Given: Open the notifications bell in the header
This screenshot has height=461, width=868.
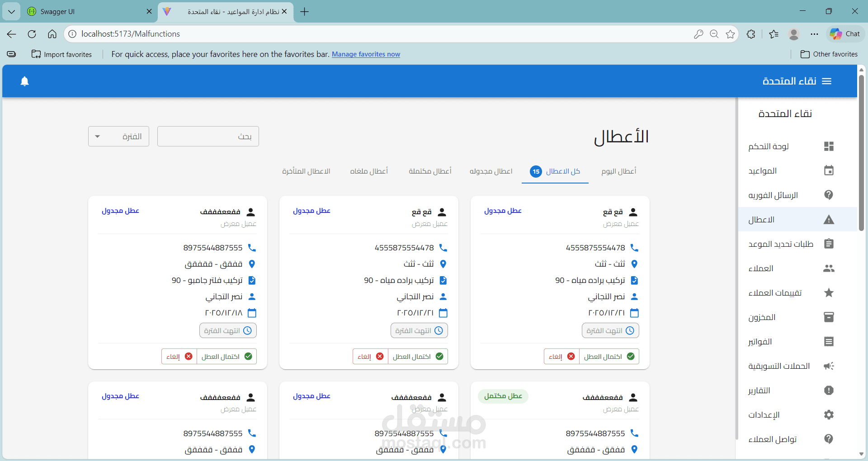Looking at the screenshot, I should pyautogui.click(x=25, y=81).
